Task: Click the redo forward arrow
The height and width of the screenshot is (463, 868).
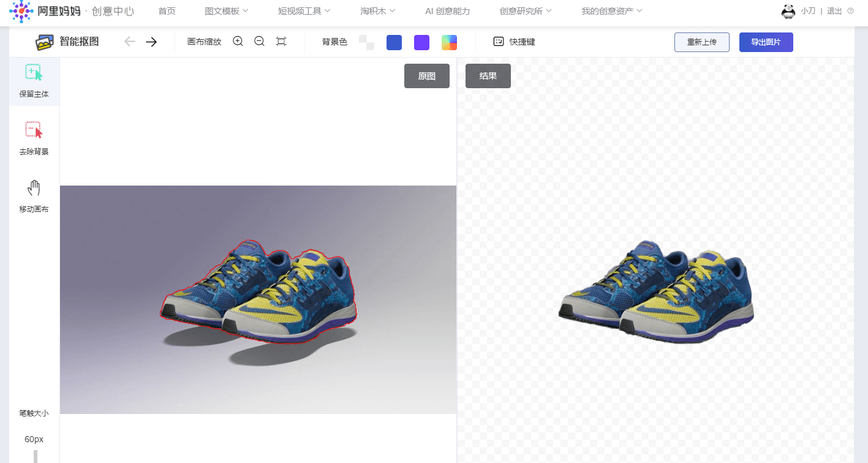Action: click(x=151, y=42)
